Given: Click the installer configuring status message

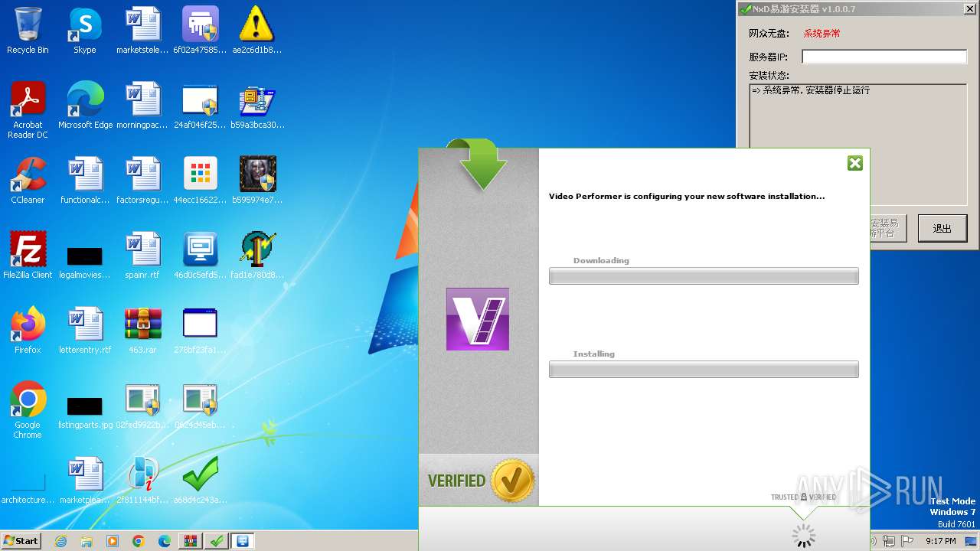Looking at the screenshot, I should pyautogui.click(x=687, y=196).
